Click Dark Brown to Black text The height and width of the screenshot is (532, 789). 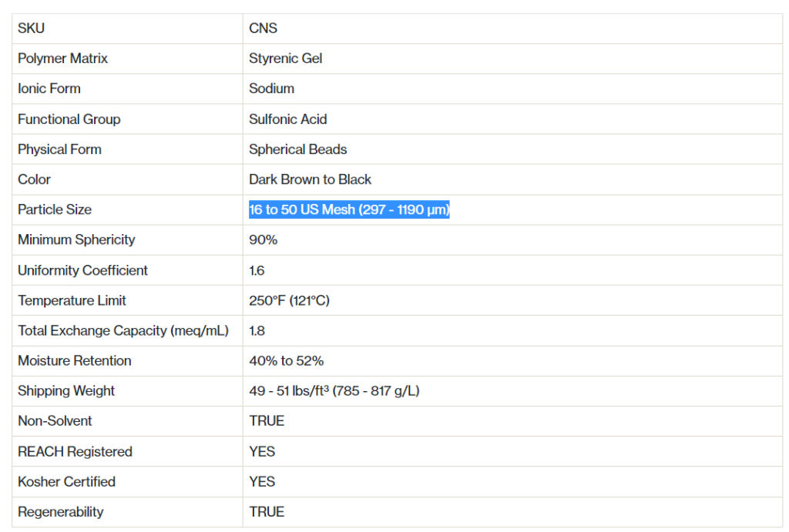pyautogui.click(x=310, y=179)
